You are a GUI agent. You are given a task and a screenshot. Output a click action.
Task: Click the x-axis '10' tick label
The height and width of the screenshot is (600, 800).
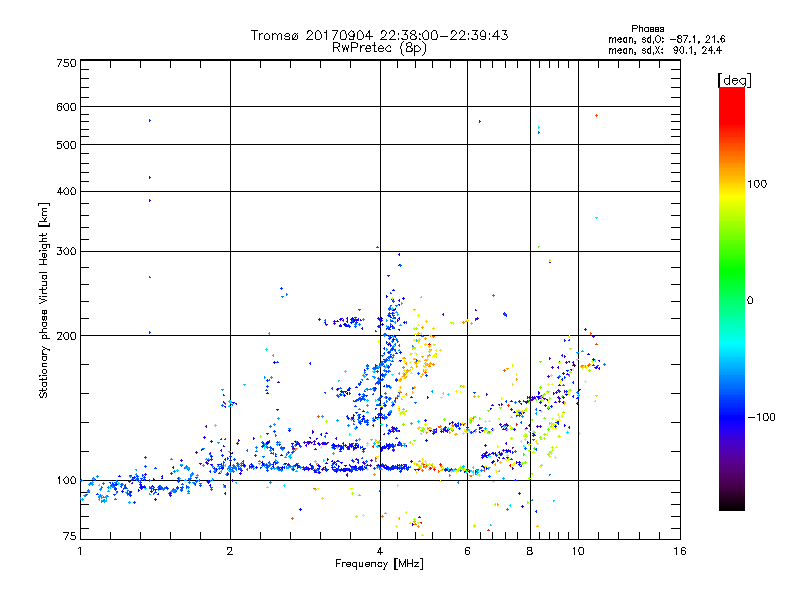click(578, 551)
